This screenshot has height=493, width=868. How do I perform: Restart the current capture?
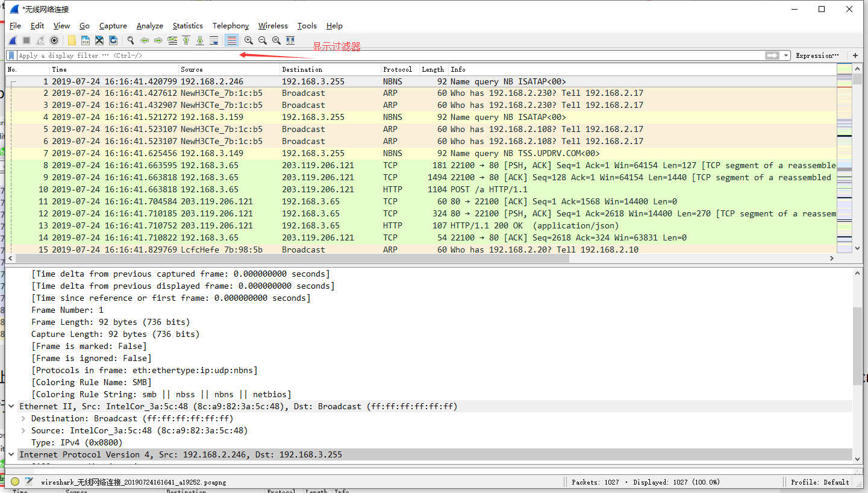coord(40,40)
